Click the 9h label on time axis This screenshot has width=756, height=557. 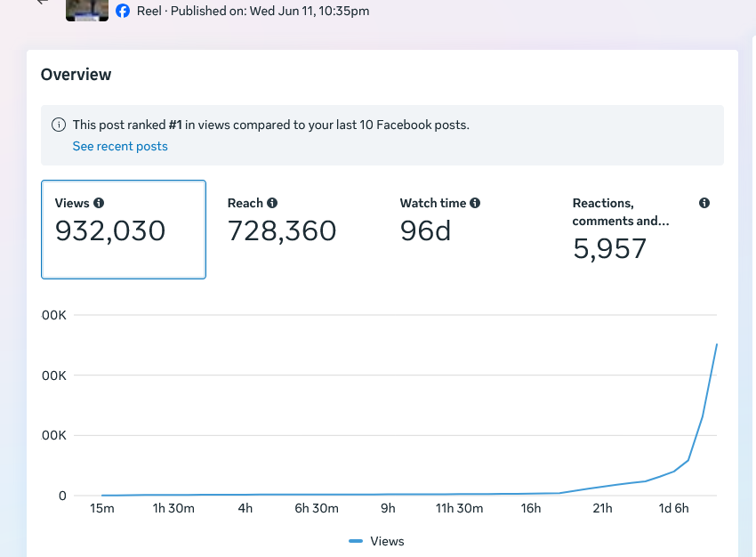388,508
